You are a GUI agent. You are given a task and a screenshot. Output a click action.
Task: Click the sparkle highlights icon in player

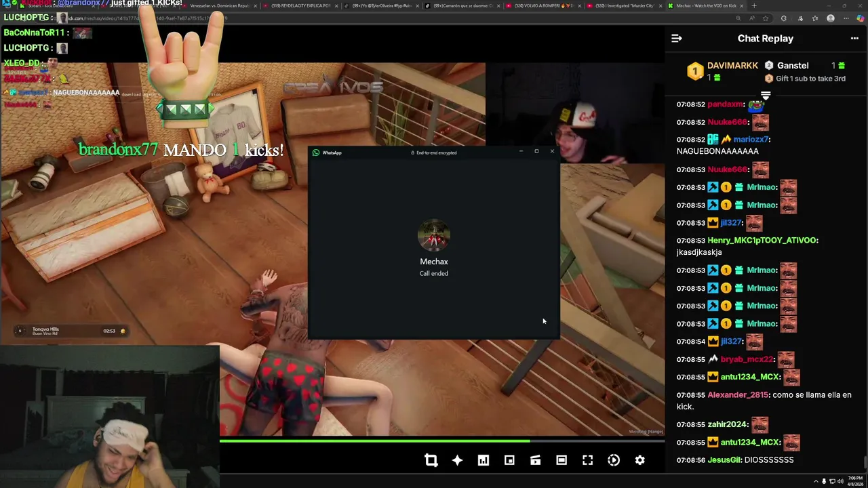point(457,460)
